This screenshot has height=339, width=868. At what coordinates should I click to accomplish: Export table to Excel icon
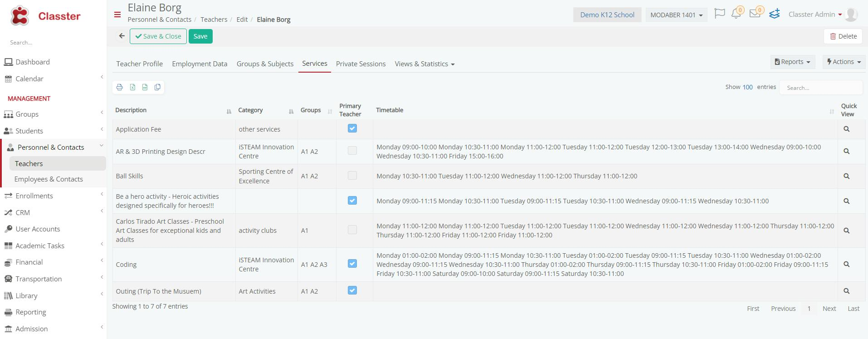132,87
